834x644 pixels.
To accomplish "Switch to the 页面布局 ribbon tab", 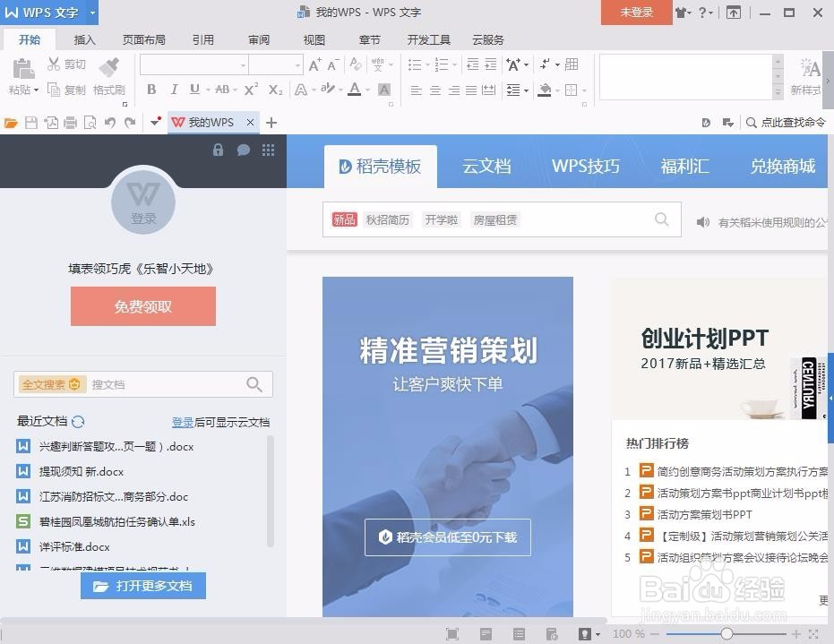I will pos(143,40).
